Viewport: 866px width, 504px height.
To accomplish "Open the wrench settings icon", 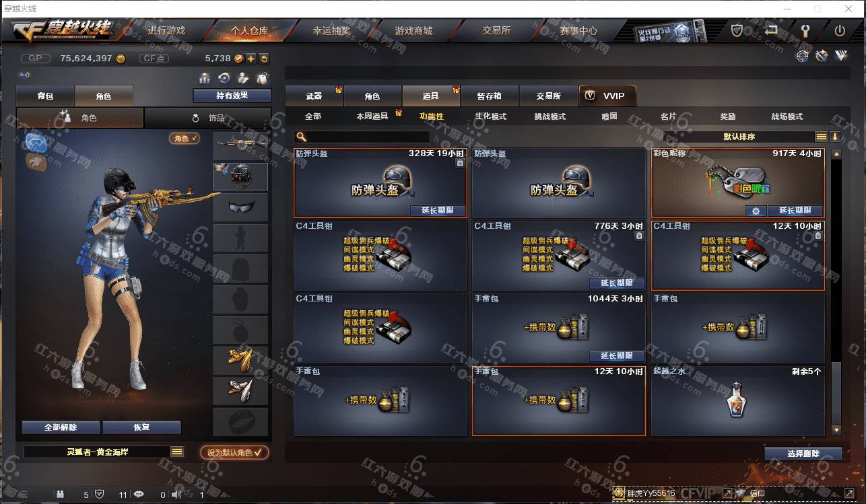I will pos(805,30).
